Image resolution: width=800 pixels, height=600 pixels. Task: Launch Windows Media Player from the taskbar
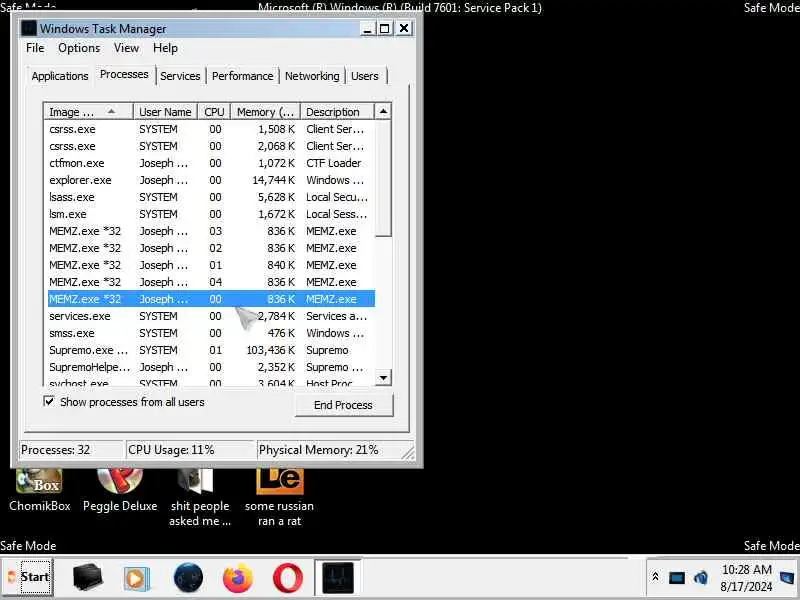tap(136, 578)
